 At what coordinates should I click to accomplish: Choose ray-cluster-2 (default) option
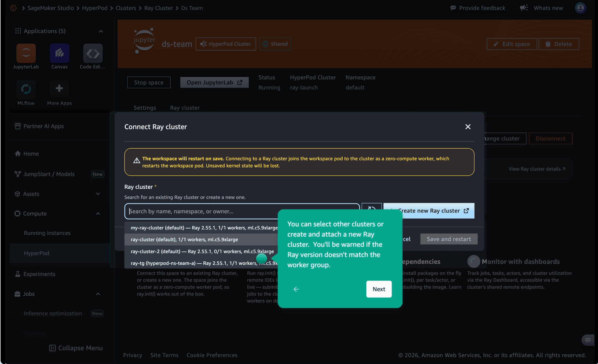[201, 251]
